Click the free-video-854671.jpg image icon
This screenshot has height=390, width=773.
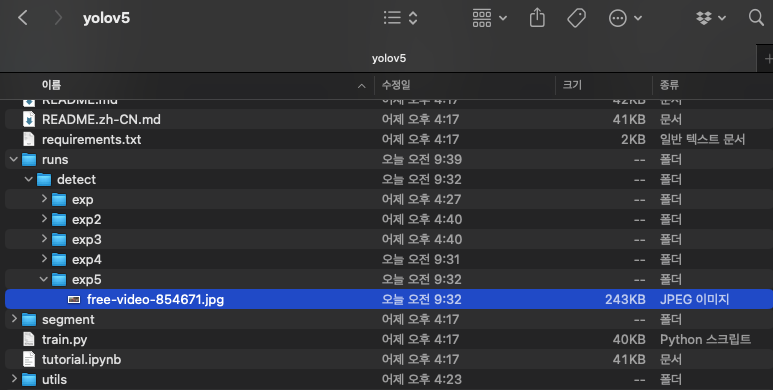coord(74,299)
